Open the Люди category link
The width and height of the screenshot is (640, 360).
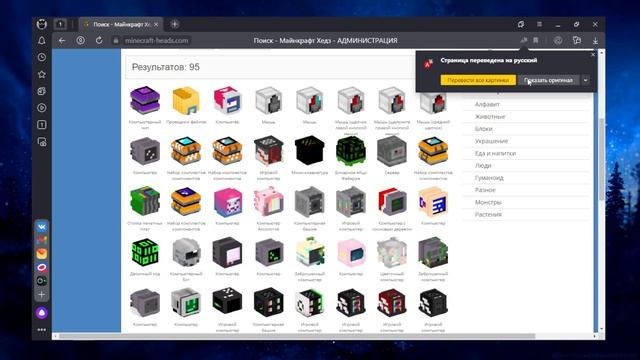pos(483,165)
